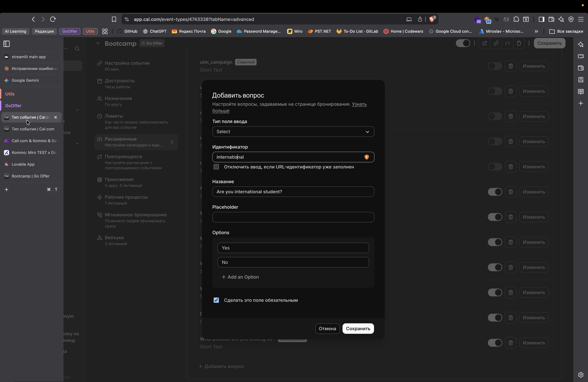Switch to 'Bootcamp | Go Offer' tab
The height and width of the screenshot is (382, 588).
(31, 176)
